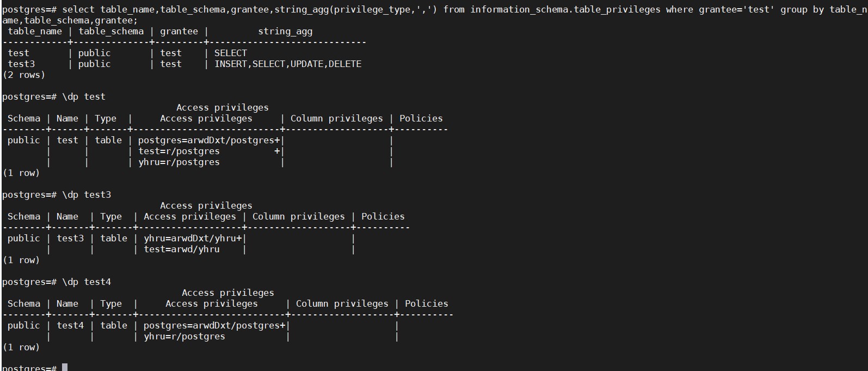Click the table_schema column header
Screen dimensions: 868x371
(111, 31)
